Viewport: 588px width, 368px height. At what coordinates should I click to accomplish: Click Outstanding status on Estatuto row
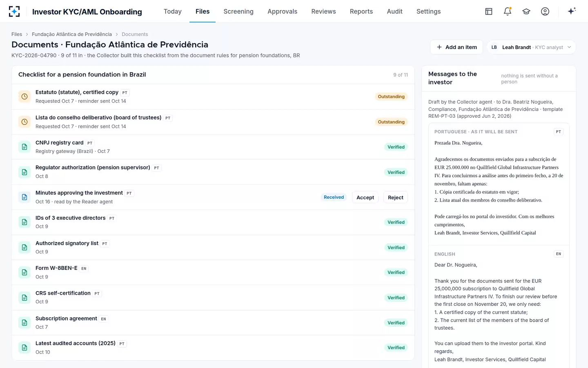click(391, 96)
